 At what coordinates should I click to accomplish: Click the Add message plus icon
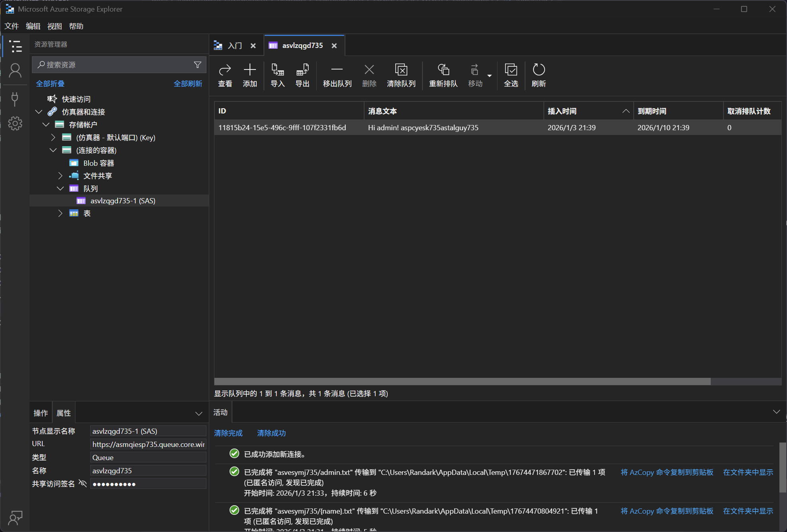[250, 70]
